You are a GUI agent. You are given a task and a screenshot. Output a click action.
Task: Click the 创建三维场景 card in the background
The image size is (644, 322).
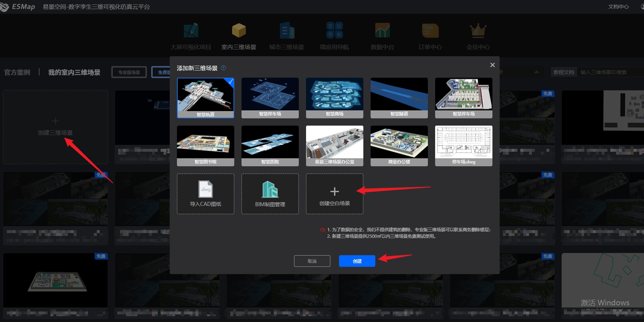55,127
